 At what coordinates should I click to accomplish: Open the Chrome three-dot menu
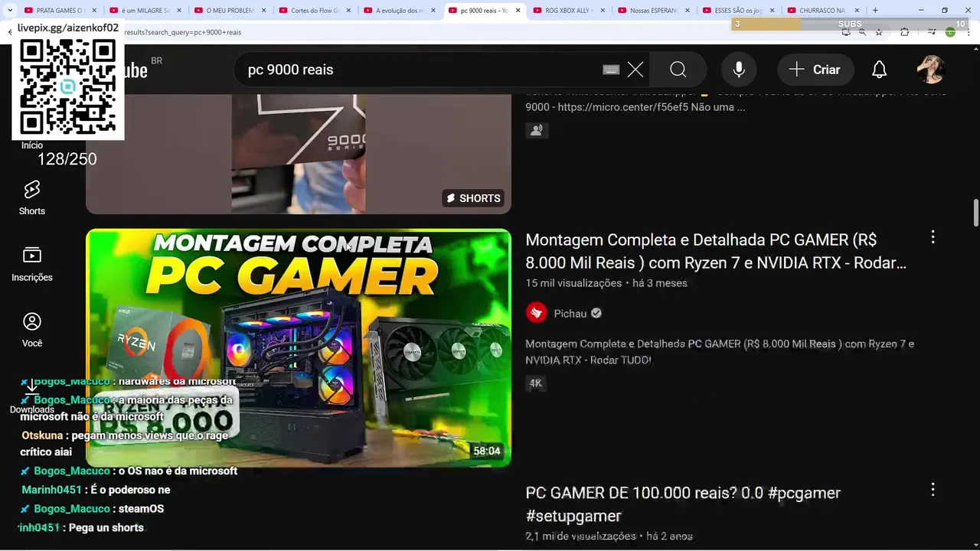pos(968,32)
